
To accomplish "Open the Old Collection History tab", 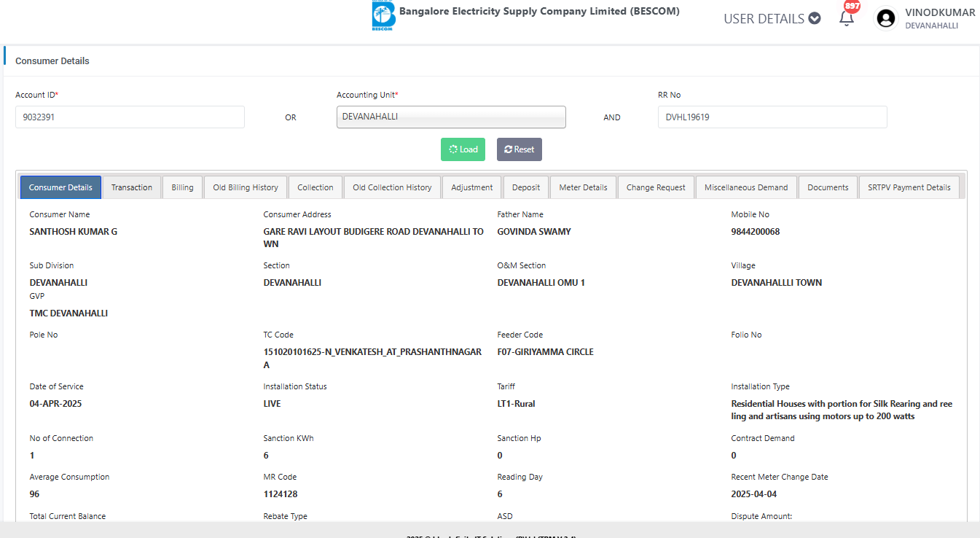I will click(x=392, y=187).
